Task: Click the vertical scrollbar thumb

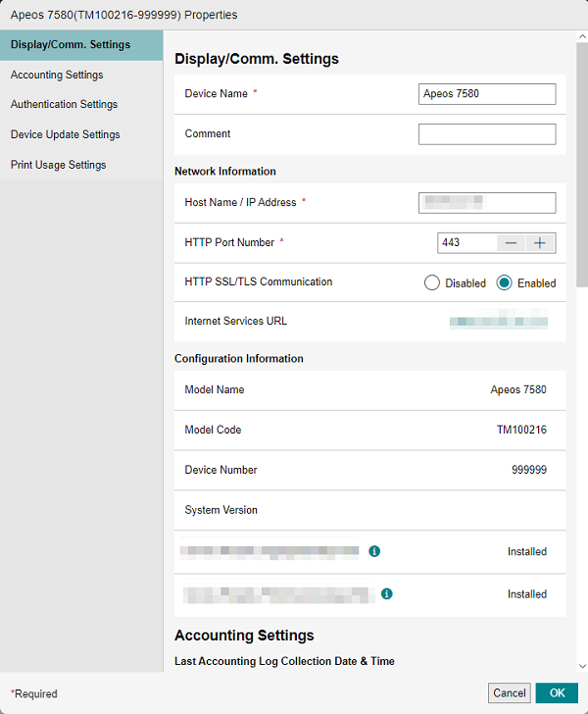Action: click(582, 165)
